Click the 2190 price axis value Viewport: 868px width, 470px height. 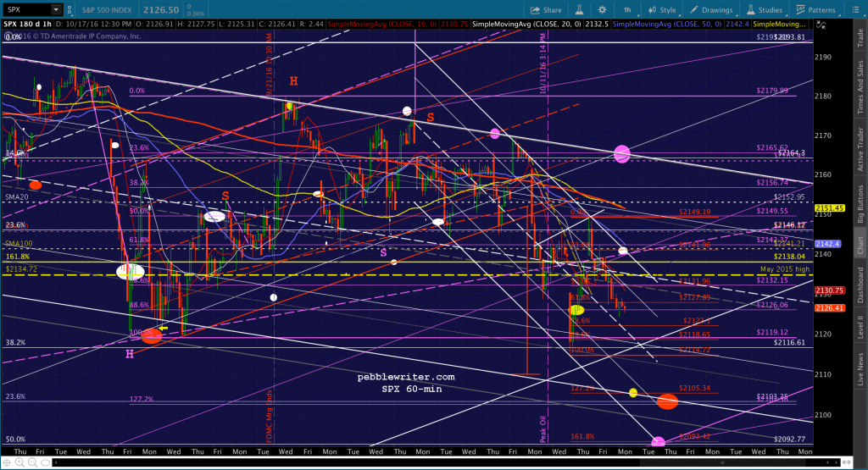(823, 57)
